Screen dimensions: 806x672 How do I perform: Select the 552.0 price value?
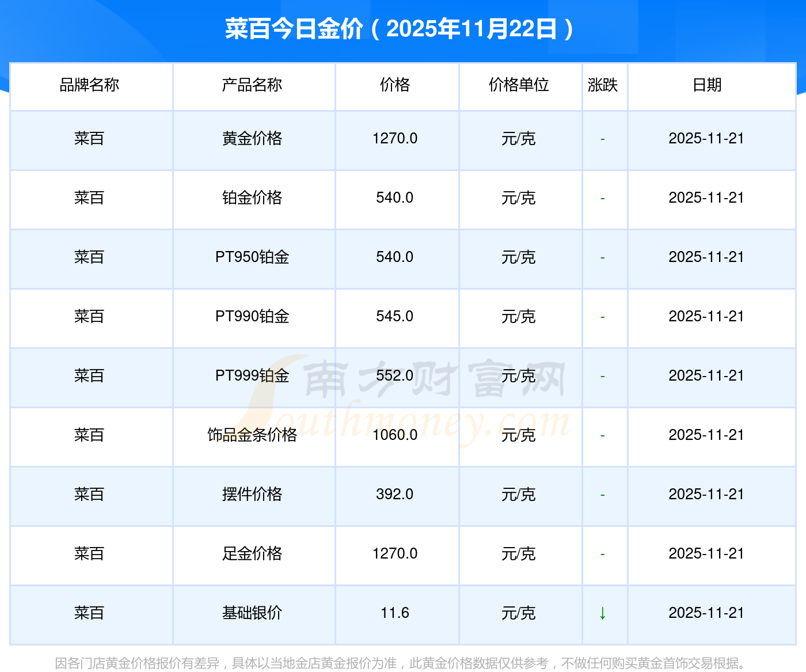(395, 375)
